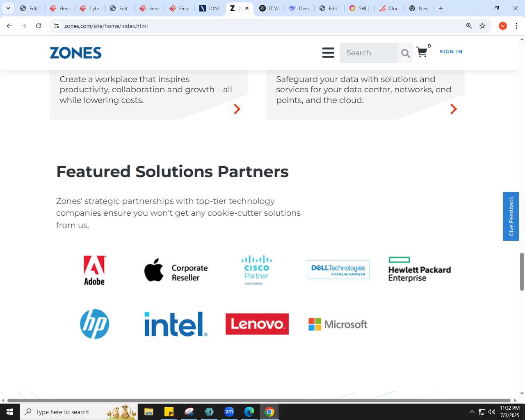Open the Apple Corporate Reseller logo
This screenshot has width=525, height=420.
[176, 270]
